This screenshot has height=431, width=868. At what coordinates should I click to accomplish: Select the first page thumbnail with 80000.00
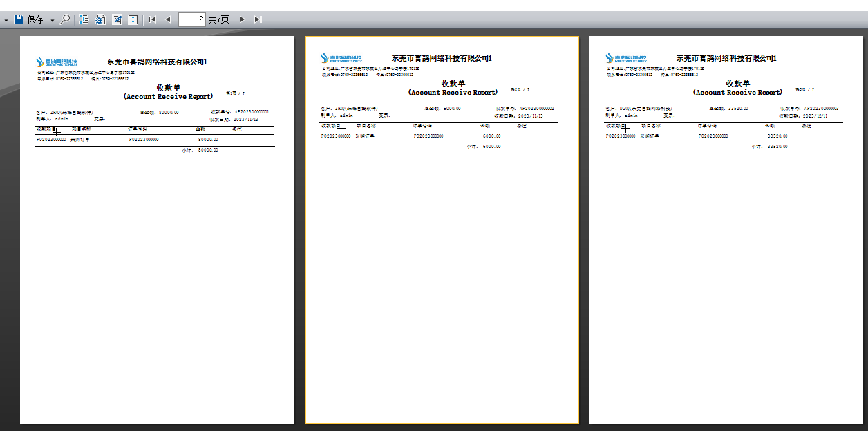157,230
